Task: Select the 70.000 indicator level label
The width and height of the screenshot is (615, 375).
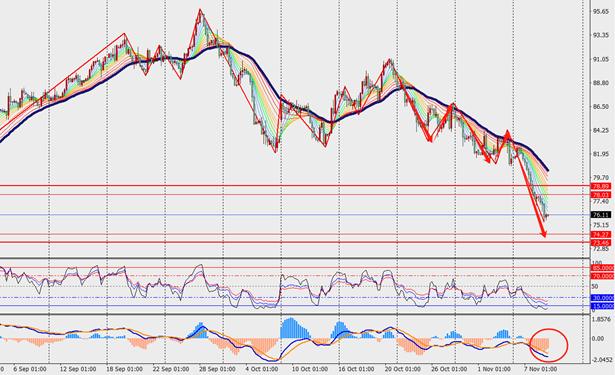Action: click(602, 276)
